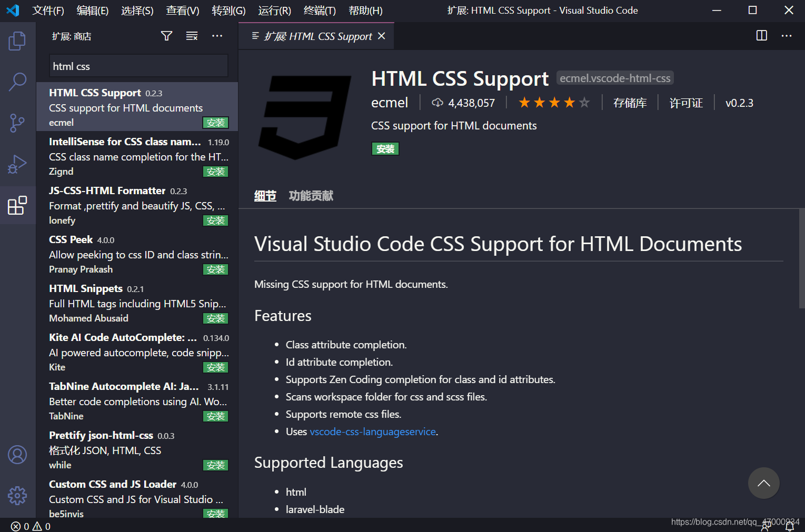The image size is (805, 532).
Task: Open the 运行(R) menu
Action: [x=274, y=11]
